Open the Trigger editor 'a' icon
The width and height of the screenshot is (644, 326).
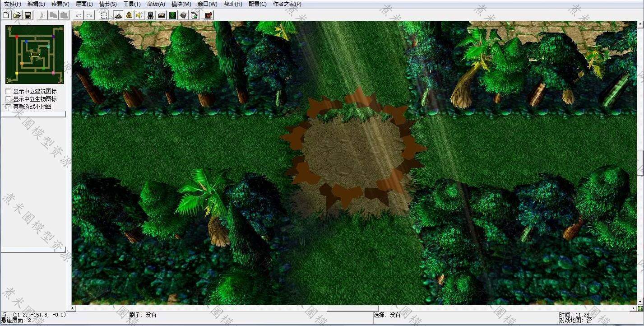click(129, 15)
